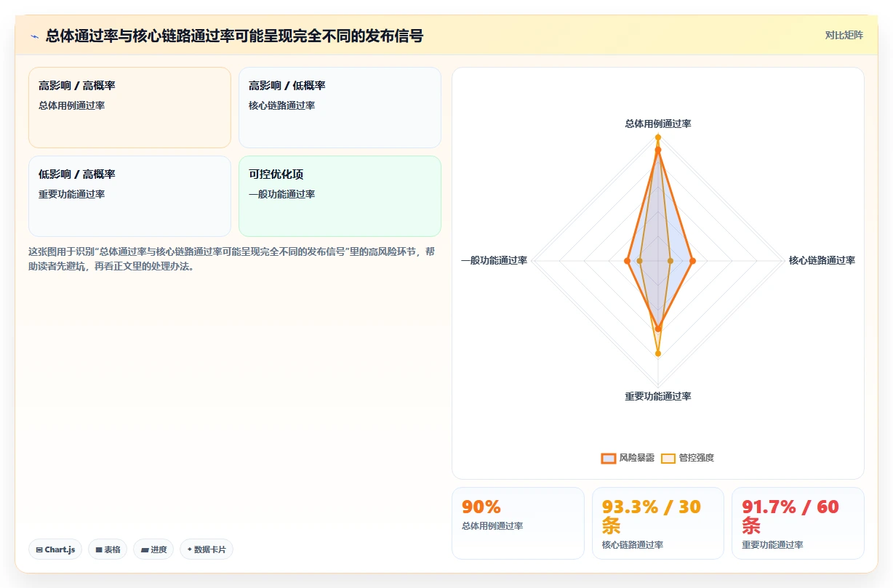
Task: Click the 核心链路通过率 radar axis label
Action: (x=822, y=260)
